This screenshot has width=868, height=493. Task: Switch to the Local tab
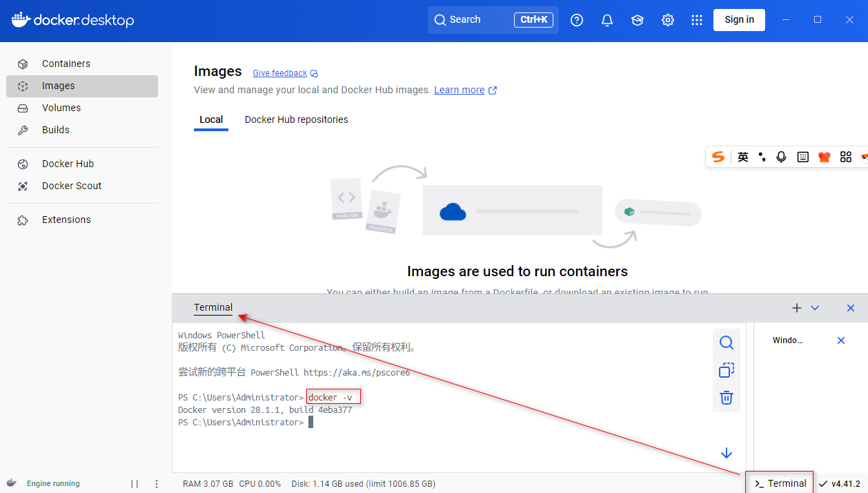211,120
